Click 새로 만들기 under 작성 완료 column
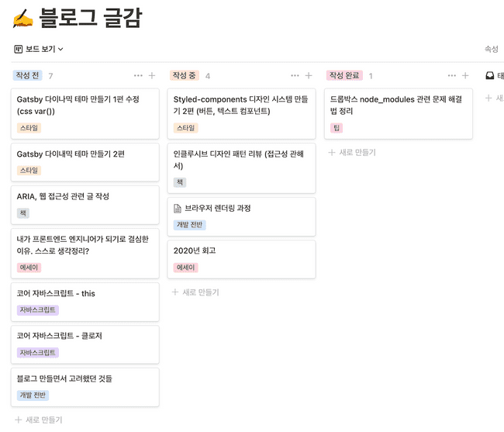 coord(352,152)
